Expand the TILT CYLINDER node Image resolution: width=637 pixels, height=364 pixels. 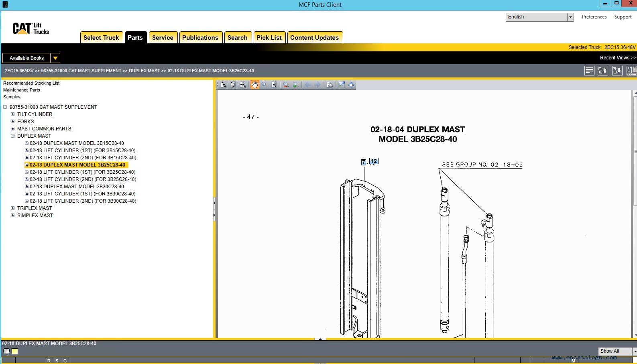(x=12, y=114)
